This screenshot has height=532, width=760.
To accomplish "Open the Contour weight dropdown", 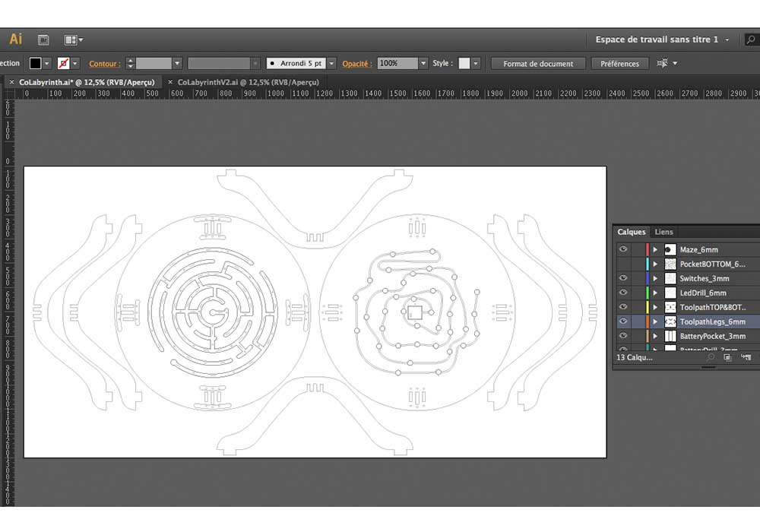I will [177, 64].
